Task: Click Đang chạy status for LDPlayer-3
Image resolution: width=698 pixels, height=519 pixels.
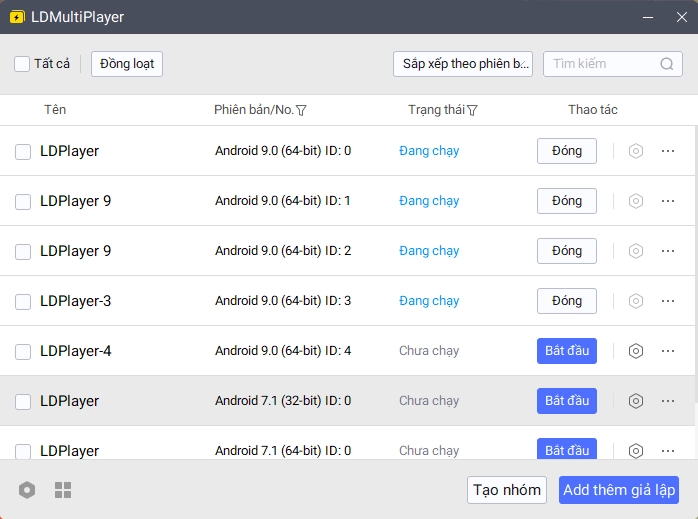Action: click(x=429, y=301)
